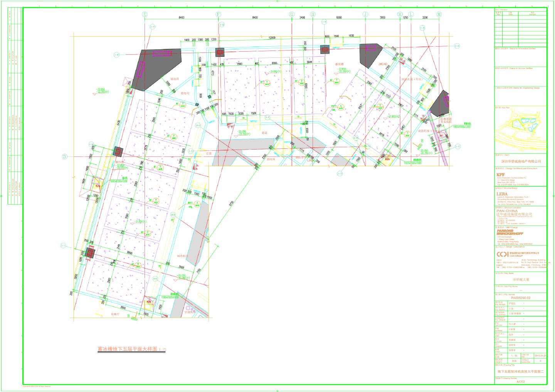Click the 电梯厅 label at the bottom
The image size is (555, 392).
116,315
